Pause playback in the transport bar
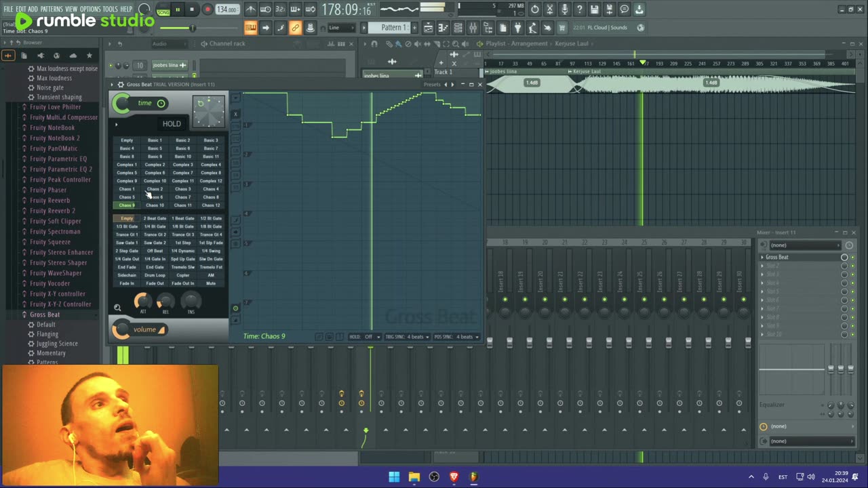Screen dimensions: 868x488 tap(178, 9)
